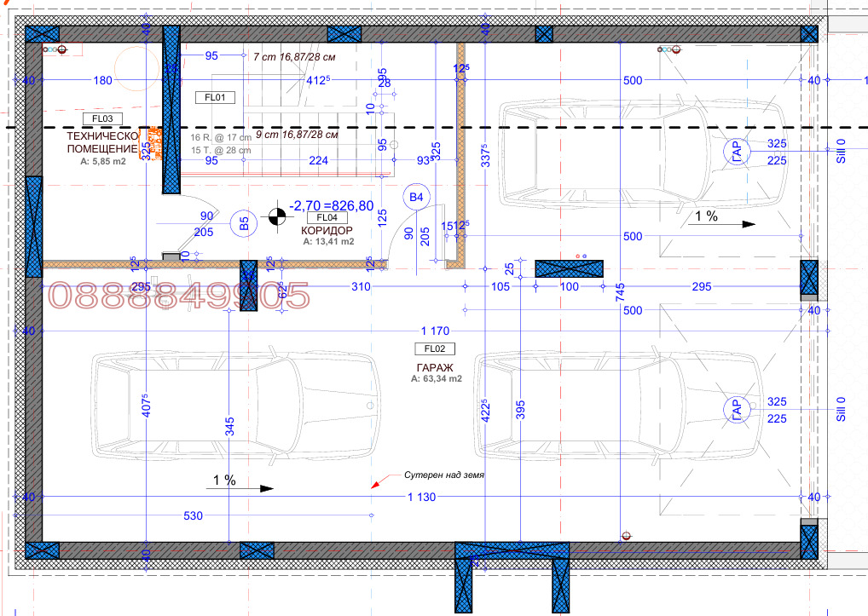
Task: Select the elevation level crosshair symbol
Action: [x=277, y=216]
